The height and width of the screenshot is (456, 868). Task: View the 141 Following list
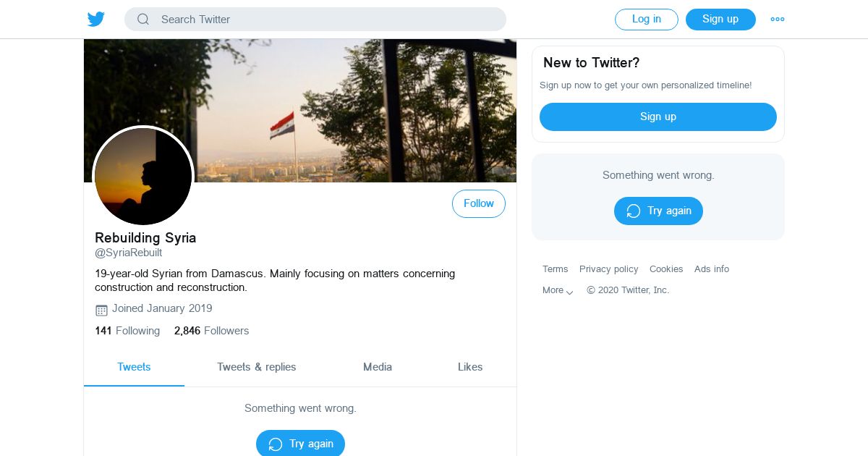pyautogui.click(x=127, y=331)
